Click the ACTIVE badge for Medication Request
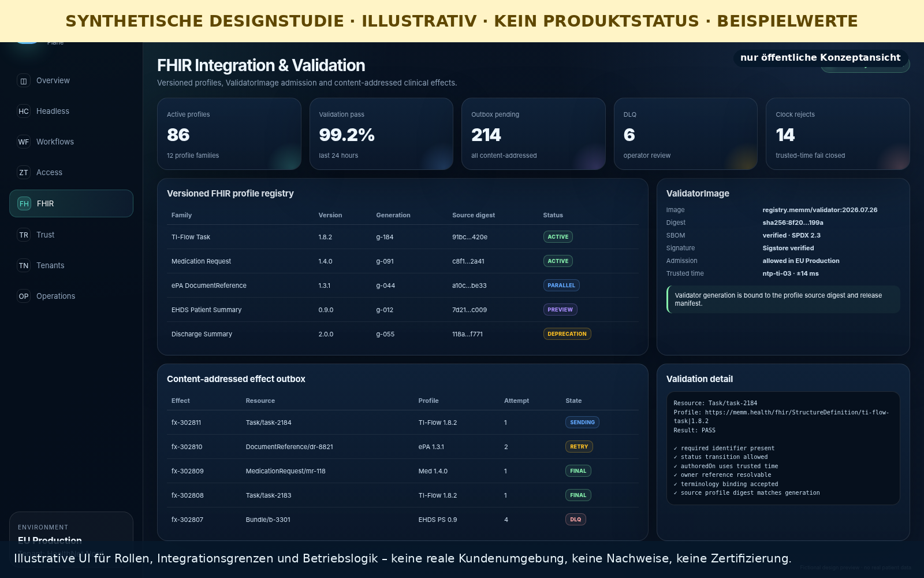Image resolution: width=924 pixels, height=578 pixels. (558, 261)
